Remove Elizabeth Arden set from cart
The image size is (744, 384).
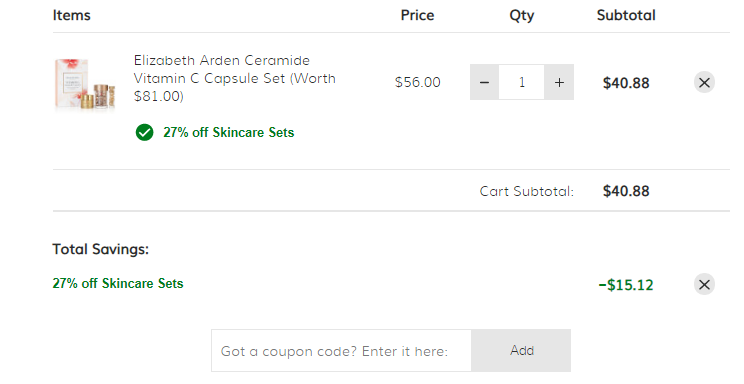(704, 83)
